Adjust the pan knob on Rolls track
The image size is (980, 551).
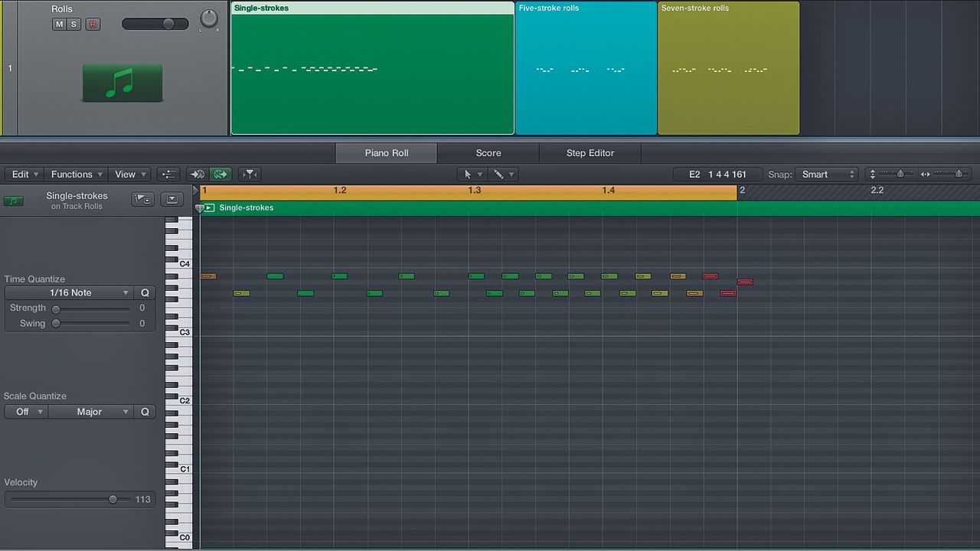coord(208,19)
